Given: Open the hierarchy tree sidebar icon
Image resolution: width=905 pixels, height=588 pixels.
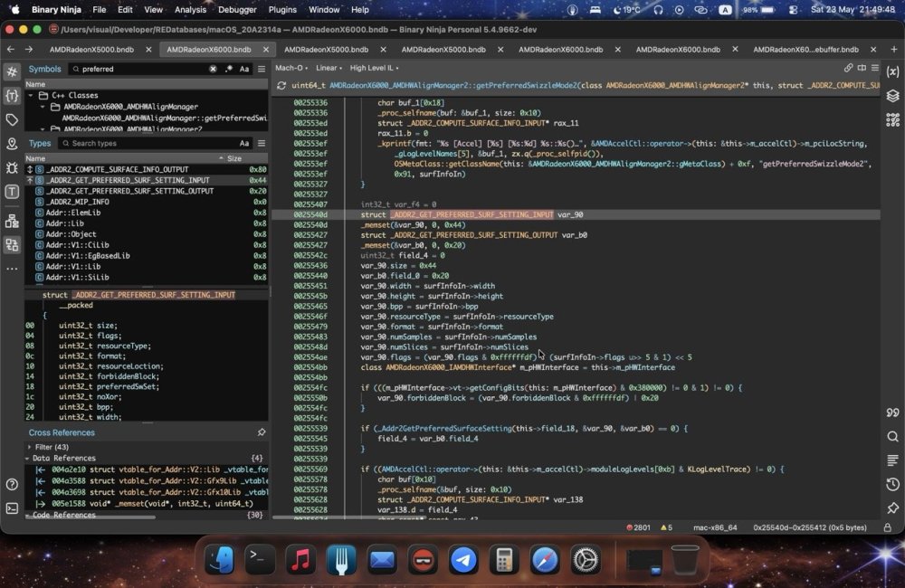Looking at the screenshot, I should pos(12,221).
